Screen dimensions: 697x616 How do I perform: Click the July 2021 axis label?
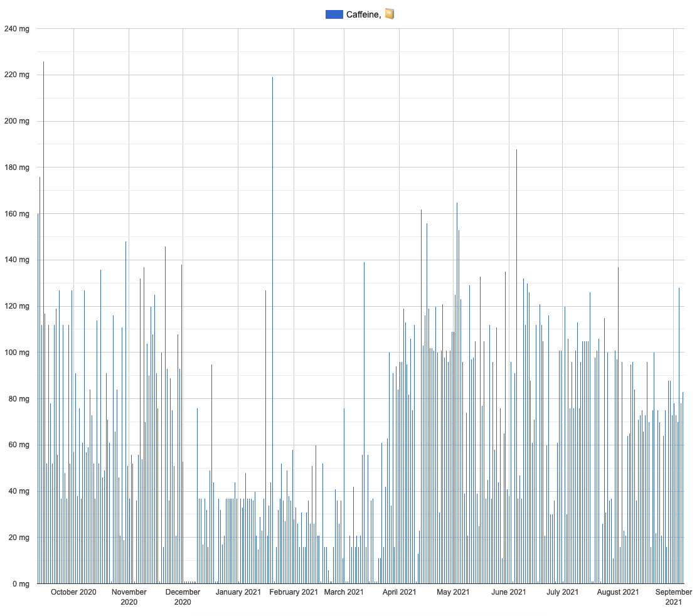[x=562, y=592]
